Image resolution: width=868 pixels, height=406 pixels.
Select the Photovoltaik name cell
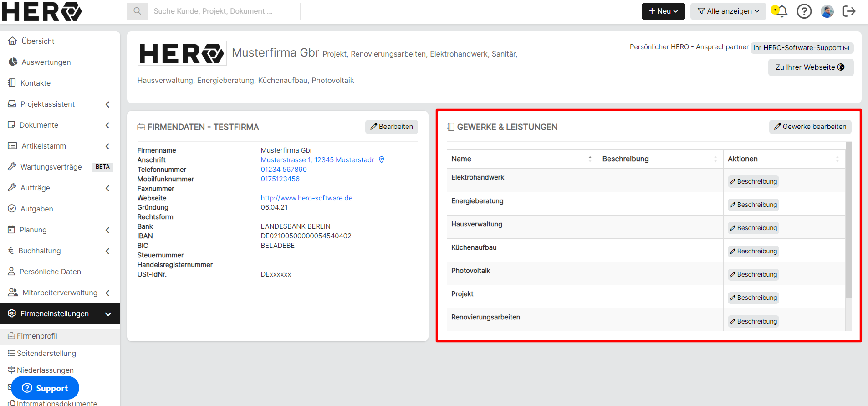click(x=522, y=274)
